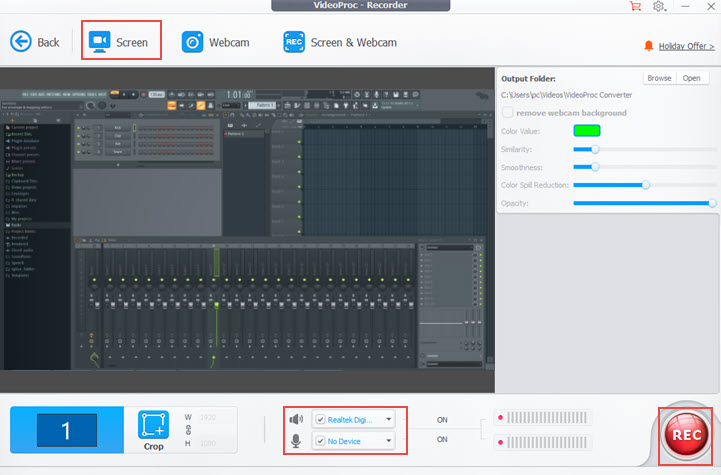Start recording with the REC button

(x=685, y=436)
